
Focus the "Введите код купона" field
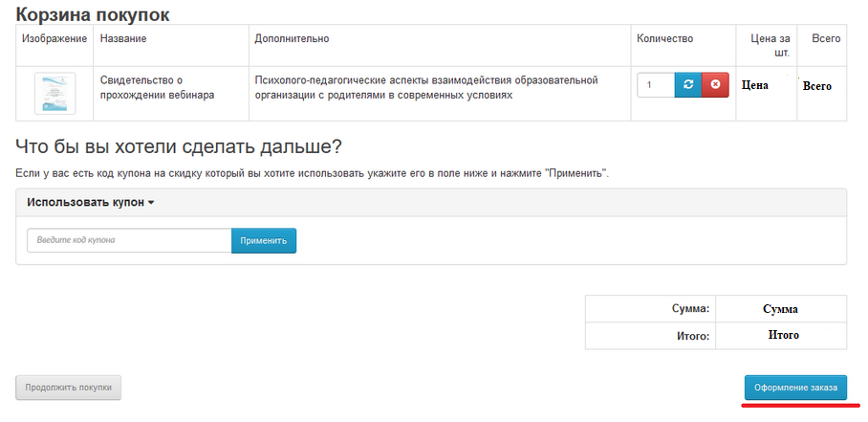(x=129, y=240)
